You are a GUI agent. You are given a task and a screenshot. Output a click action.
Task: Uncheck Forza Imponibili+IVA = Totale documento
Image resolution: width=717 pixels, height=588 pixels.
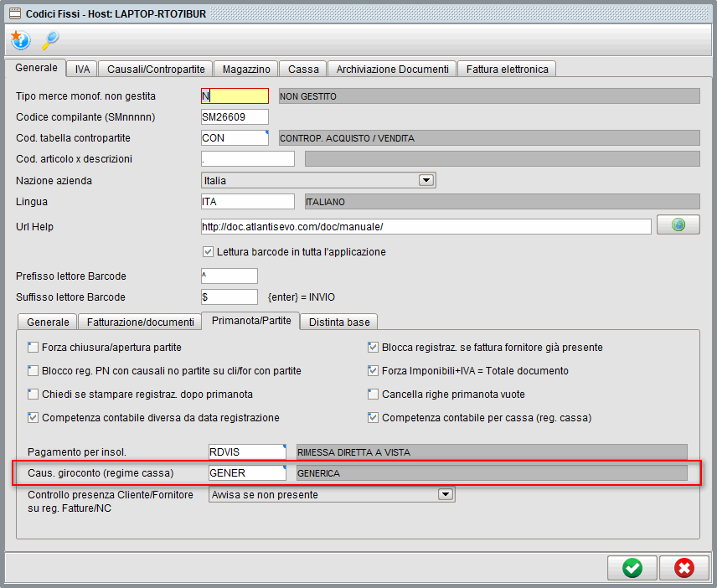(374, 370)
